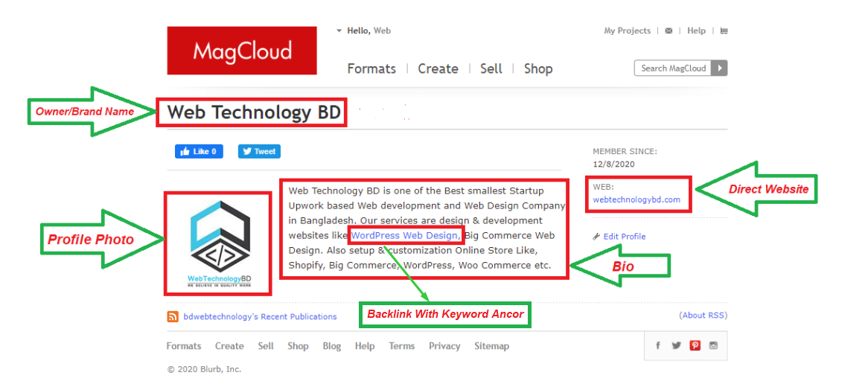Viewport: 868px width, 390px height.
Task: Open the footer Instagram icon
Action: coord(713,345)
